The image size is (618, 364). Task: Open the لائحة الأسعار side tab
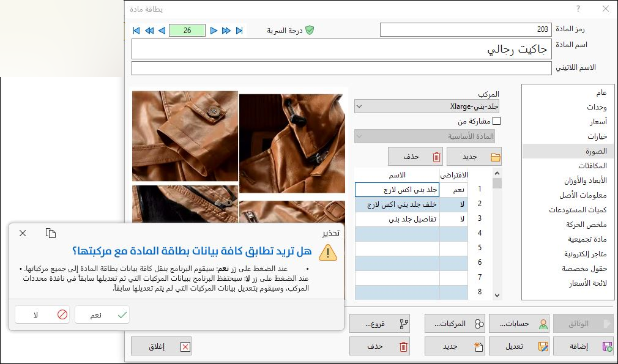(568, 283)
